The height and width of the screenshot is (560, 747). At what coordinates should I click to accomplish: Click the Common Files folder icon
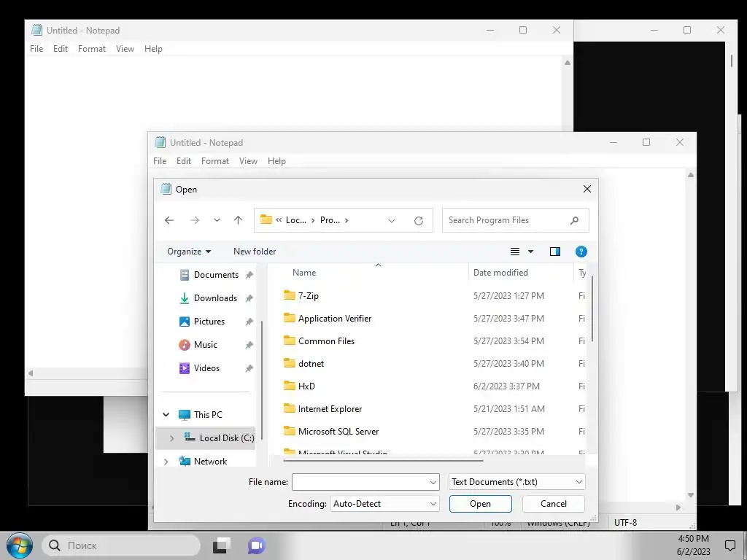click(289, 341)
